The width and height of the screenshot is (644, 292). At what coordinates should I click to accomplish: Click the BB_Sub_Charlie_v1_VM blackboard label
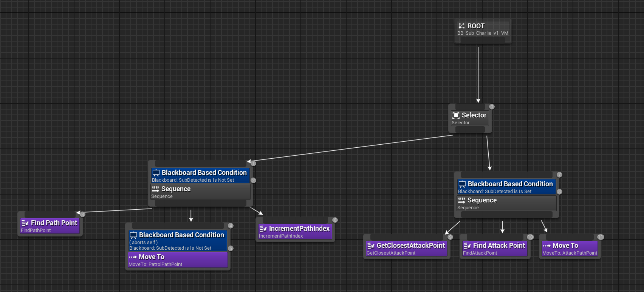coord(483,33)
